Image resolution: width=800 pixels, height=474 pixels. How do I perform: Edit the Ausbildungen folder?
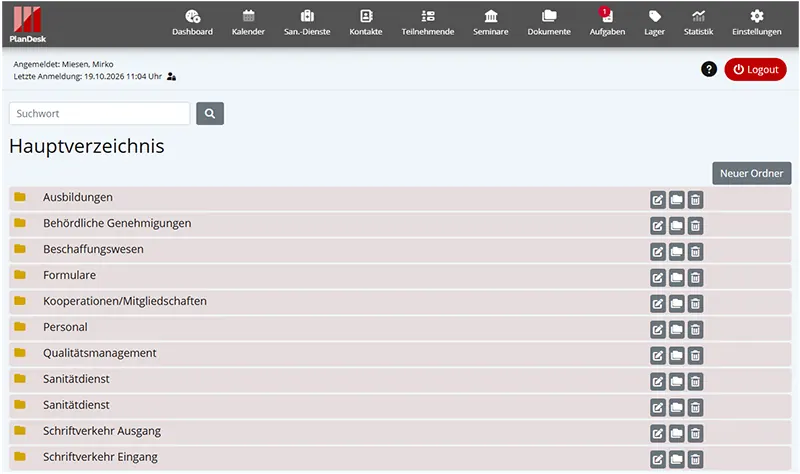point(658,200)
